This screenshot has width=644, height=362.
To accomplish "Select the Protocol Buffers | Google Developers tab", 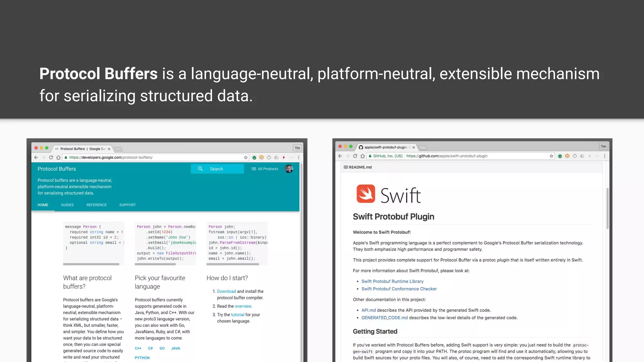I will click(83, 149).
